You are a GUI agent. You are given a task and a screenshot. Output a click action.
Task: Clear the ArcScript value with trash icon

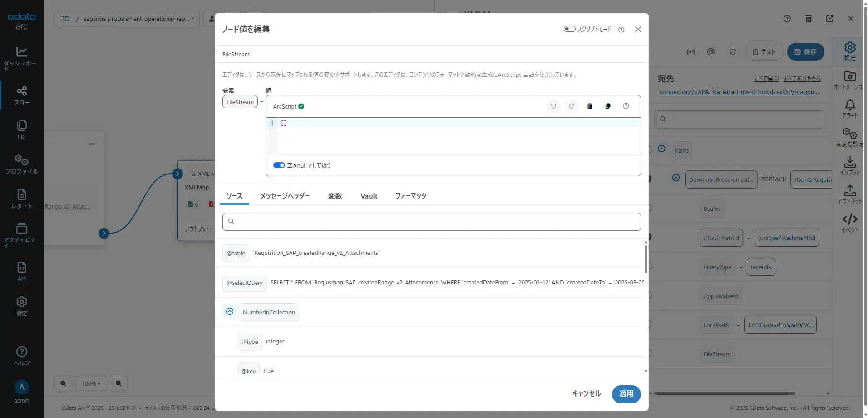pos(590,106)
